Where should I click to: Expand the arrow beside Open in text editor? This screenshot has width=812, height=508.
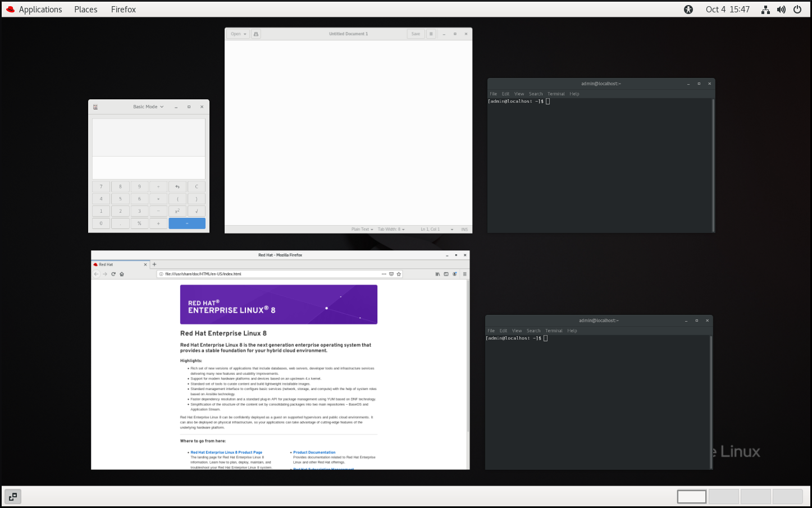click(245, 34)
